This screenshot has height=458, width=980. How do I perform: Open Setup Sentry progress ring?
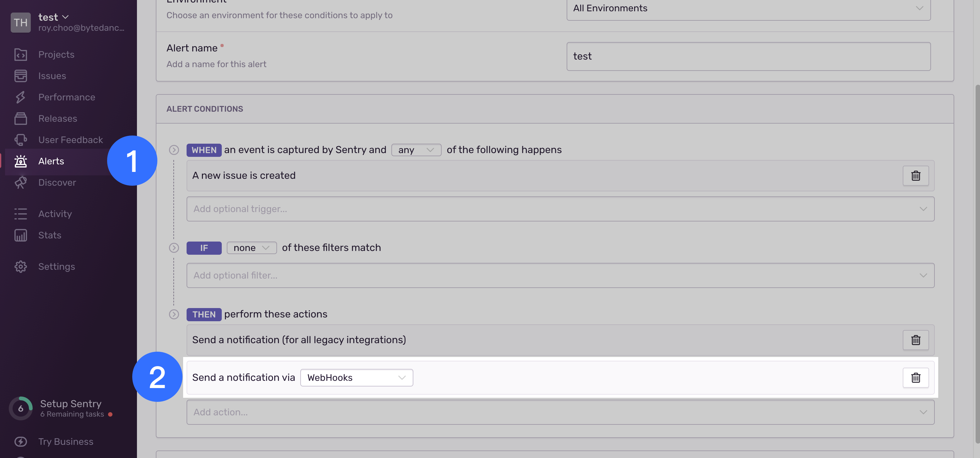(x=20, y=408)
